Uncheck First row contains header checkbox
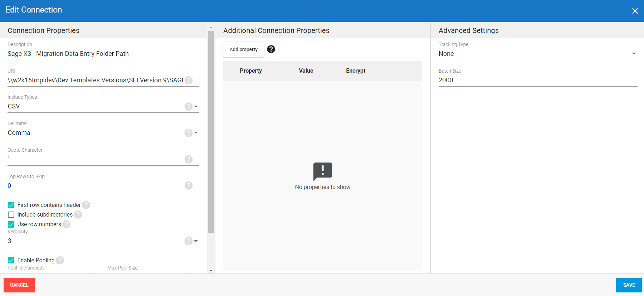Screen dimensions: 644x296 point(11,205)
